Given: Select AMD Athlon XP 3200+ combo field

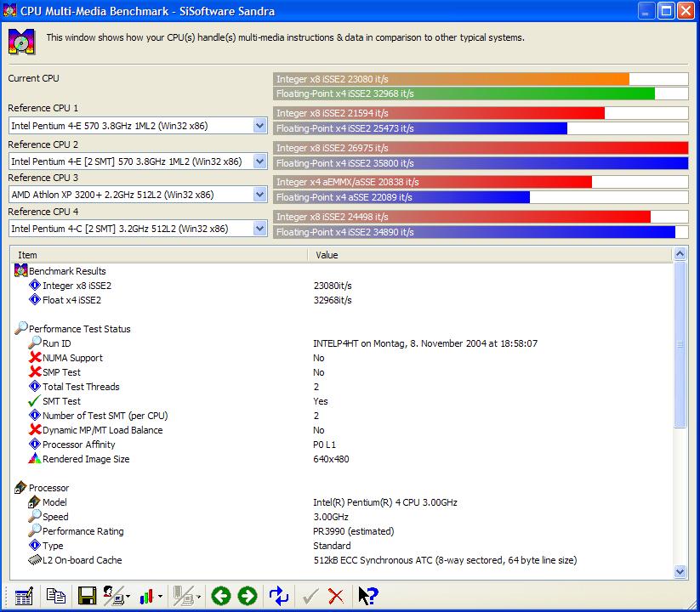Looking at the screenshot, I should tap(138, 195).
